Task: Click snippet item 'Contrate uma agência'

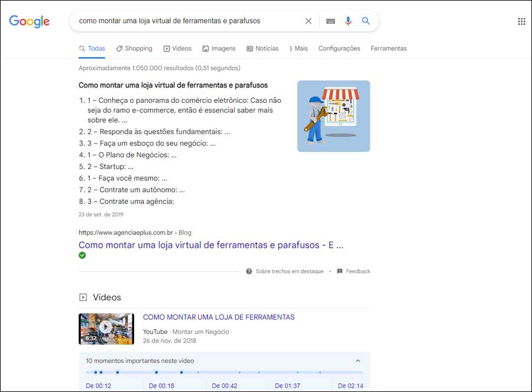Action: pyautogui.click(x=131, y=202)
